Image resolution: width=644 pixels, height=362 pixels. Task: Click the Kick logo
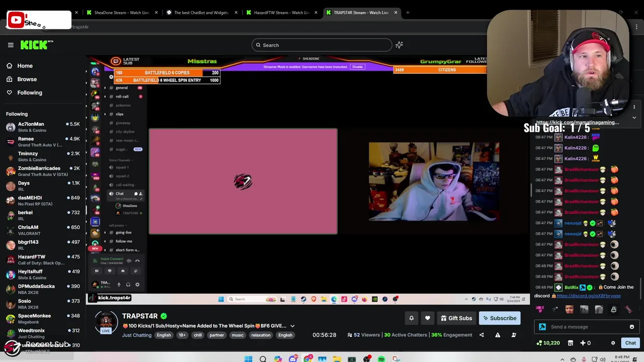coord(37,45)
